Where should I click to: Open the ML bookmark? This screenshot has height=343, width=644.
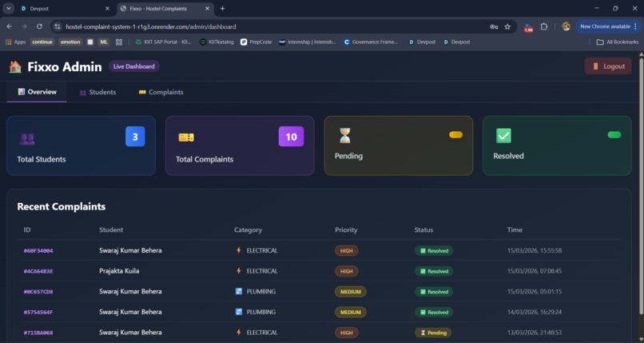[104, 42]
